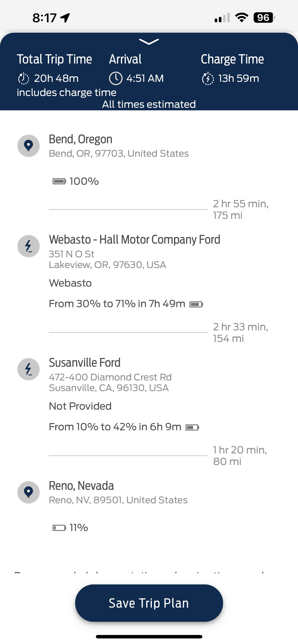Tap the 2 hr 33 min, 154 mi leg
298x644 pixels.
click(x=240, y=332)
